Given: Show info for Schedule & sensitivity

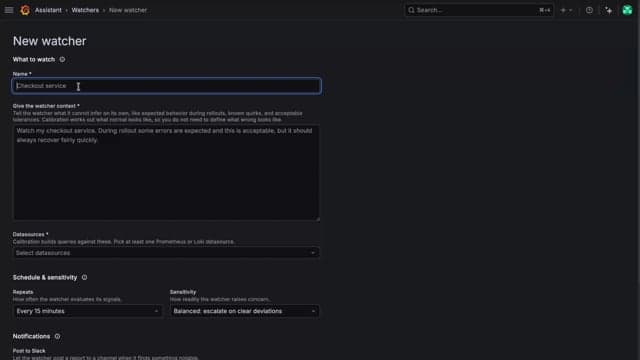Looking at the screenshot, I should [84, 278].
